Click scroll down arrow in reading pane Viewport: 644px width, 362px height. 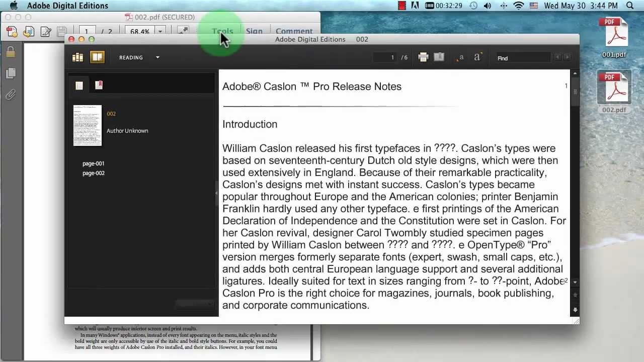pyautogui.click(x=575, y=283)
